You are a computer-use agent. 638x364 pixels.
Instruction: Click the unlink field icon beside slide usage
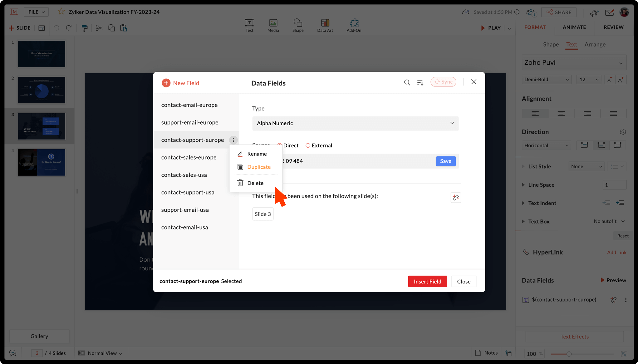pyautogui.click(x=456, y=198)
